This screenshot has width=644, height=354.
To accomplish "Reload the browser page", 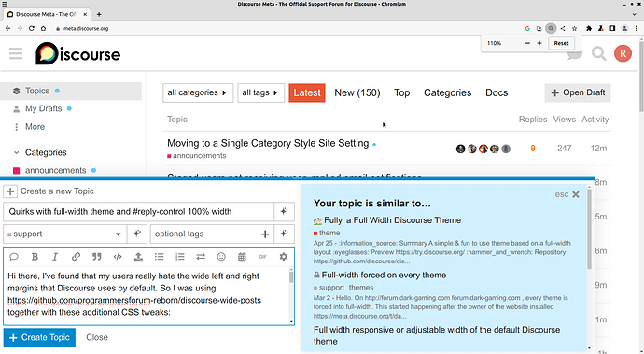I will tap(31, 28).
